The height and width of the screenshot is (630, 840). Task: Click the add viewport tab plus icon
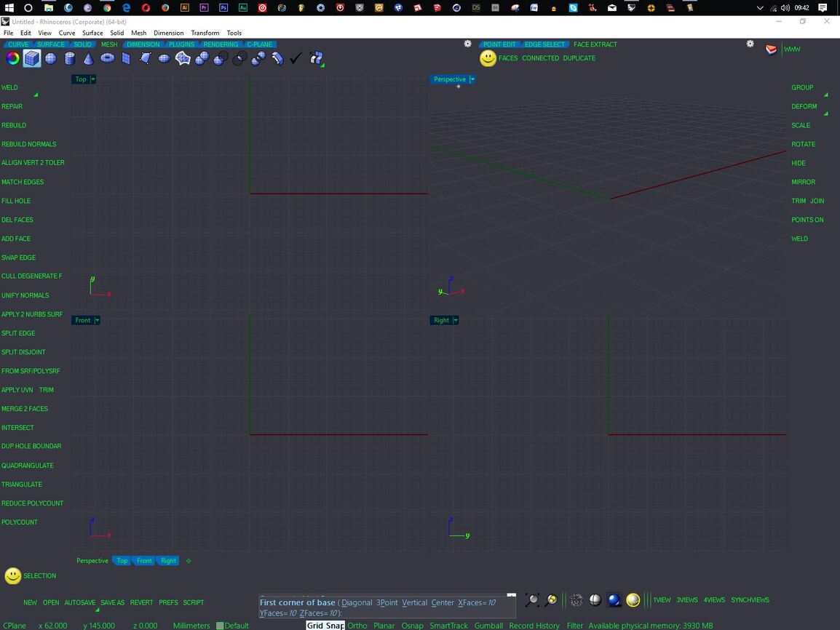coord(189,561)
